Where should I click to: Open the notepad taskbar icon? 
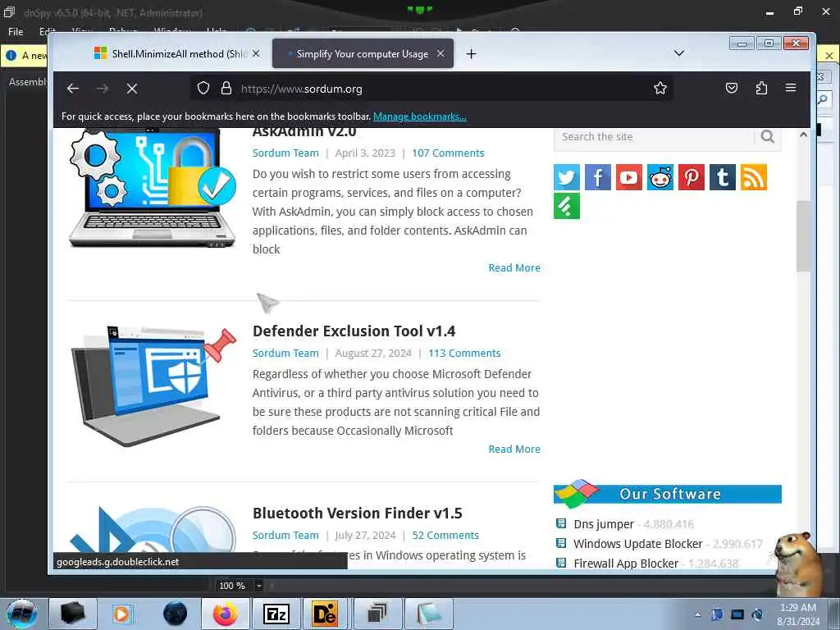428,614
